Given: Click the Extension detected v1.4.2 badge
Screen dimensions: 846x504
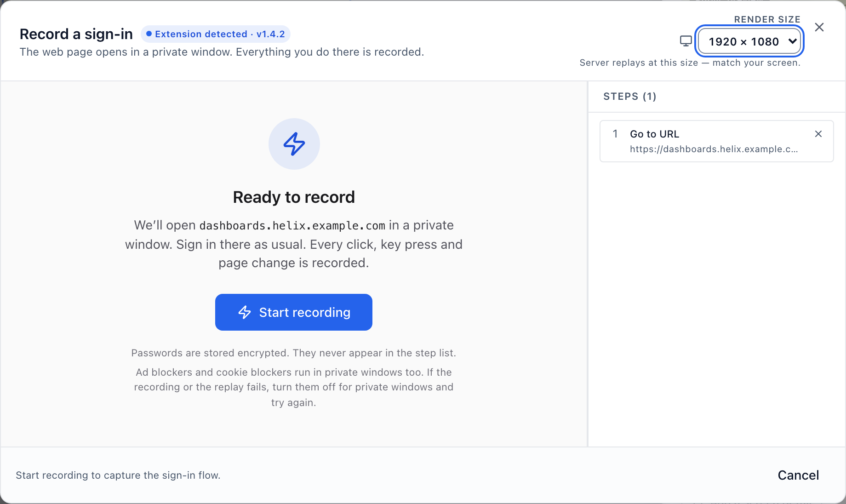Looking at the screenshot, I should click(x=215, y=34).
